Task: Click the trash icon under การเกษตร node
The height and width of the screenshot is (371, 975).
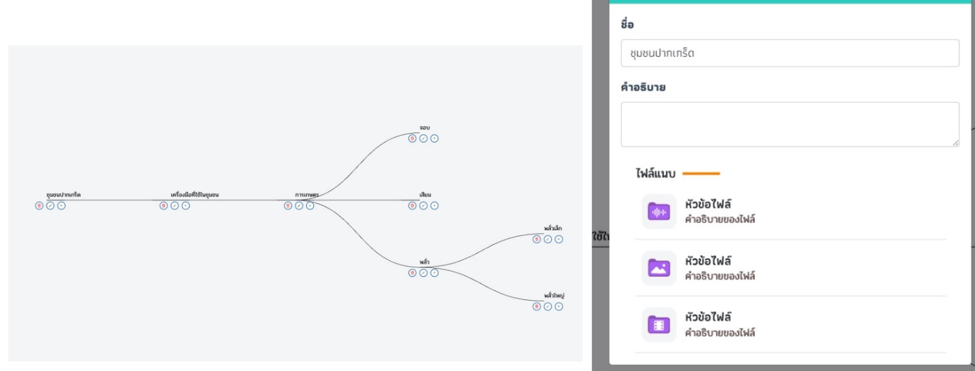Action: [x=288, y=206]
